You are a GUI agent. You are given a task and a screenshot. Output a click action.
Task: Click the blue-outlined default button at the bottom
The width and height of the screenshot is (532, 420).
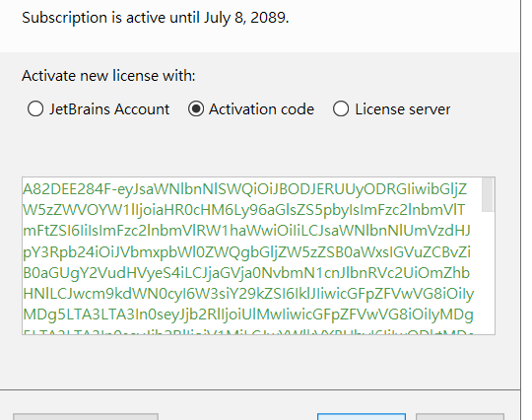pos(362,417)
